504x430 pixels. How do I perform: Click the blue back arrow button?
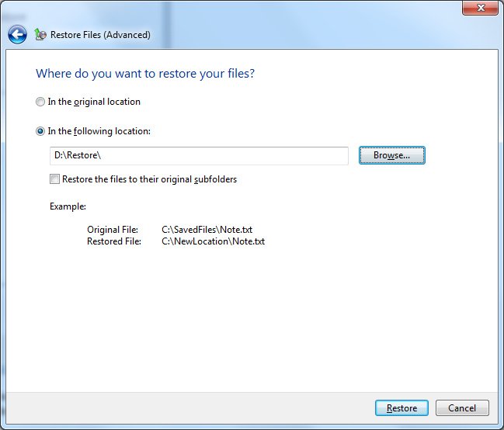[x=17, y=34]
